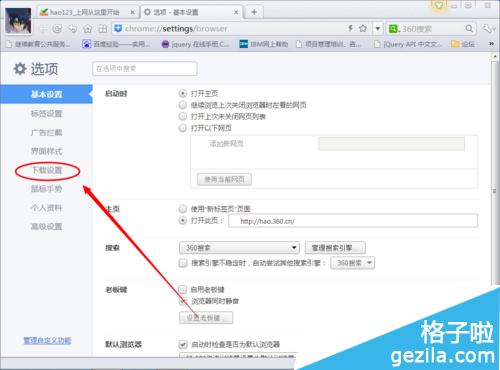Screen dimensions: 500x370
Task: Click the lightning speed mode icon
Action: [350, 29]
